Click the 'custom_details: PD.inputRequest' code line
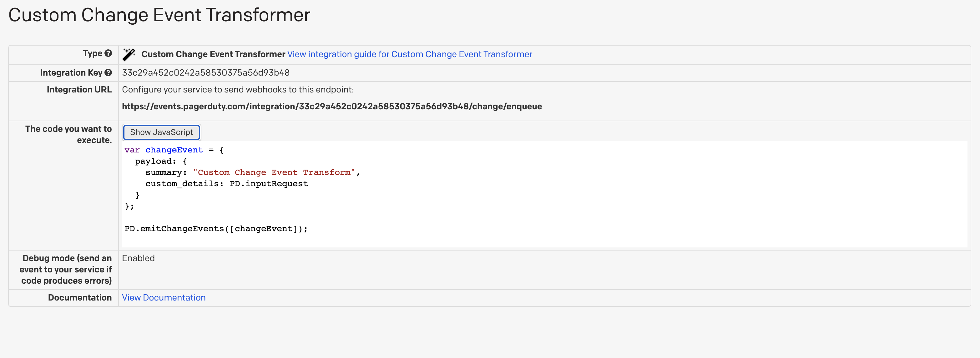The image size is (980, 358). [227, 184]
